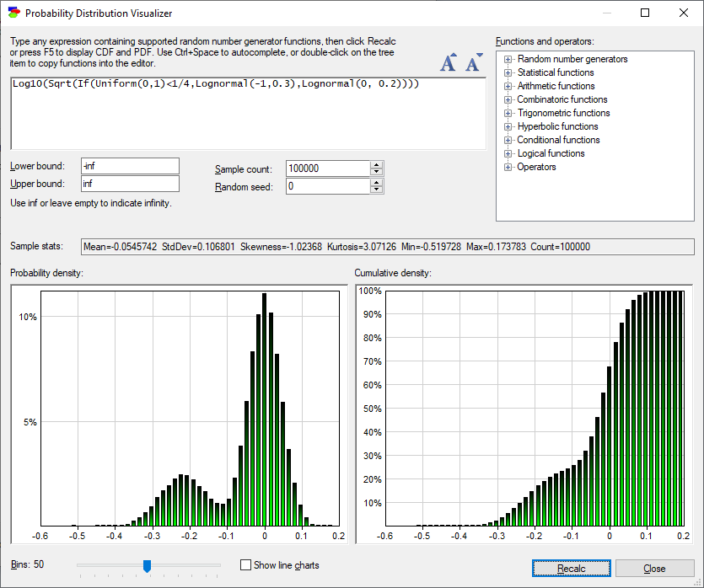The image size is (704, 588).
Task: Click the Functions and operators label
Action: pyautogui.click(x=545, y=41)
